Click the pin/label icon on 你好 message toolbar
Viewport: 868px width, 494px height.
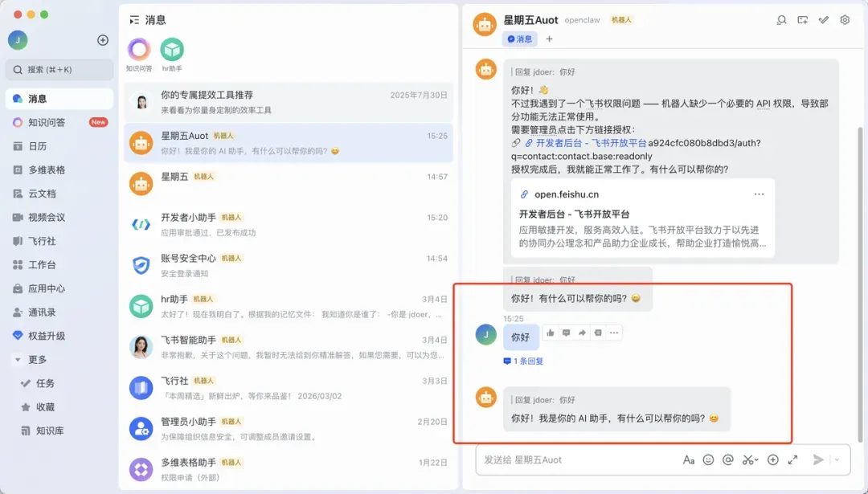click(x=598, y=333)
